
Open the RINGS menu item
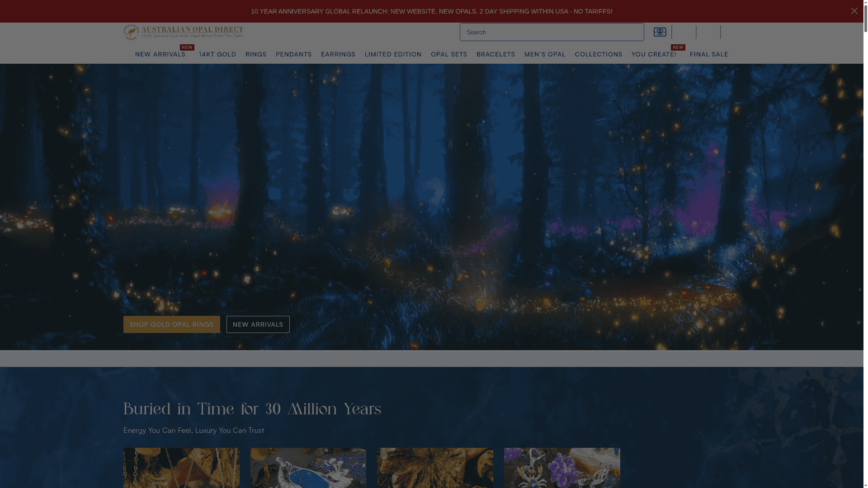(256, 54)
